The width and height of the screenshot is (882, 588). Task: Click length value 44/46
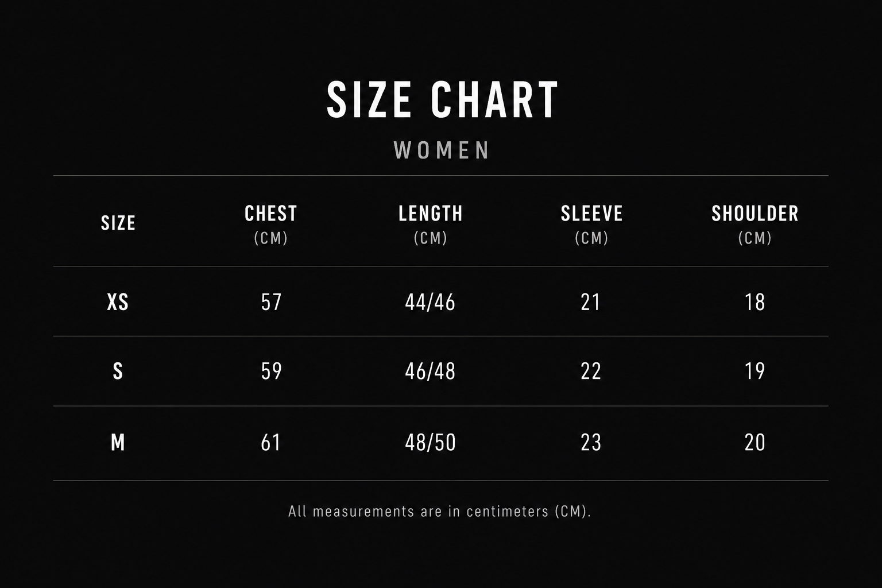430,302
